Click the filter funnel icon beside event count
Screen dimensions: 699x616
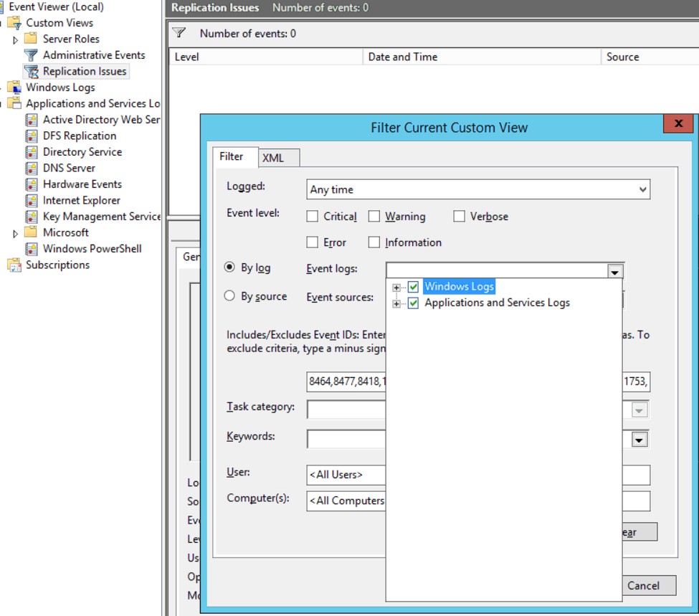click(x=179, y=33)
